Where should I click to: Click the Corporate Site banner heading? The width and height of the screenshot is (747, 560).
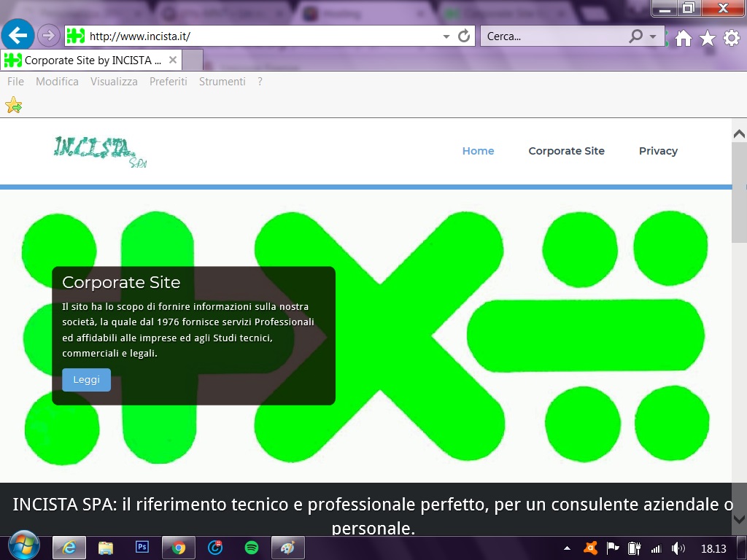pyautogui.click(x=121, y=282)
